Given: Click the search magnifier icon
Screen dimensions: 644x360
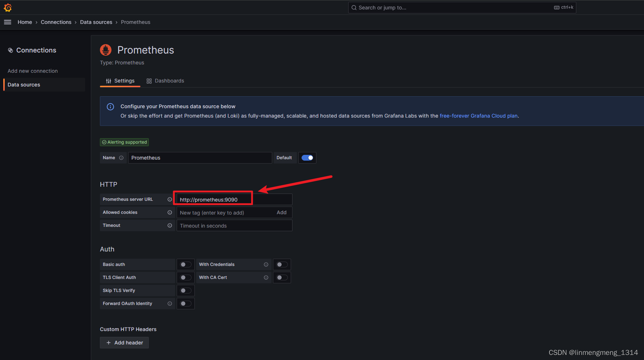Looking at the screenshot, I should [x=354, y=8].
